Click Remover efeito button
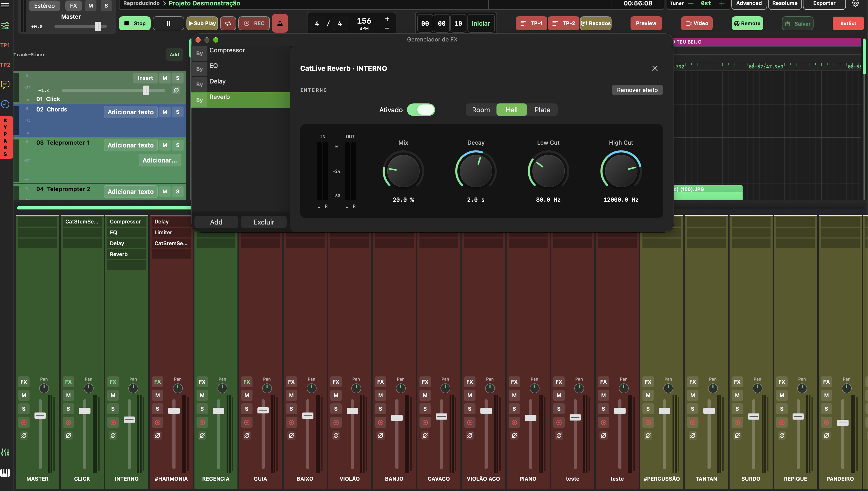The image size is (868, 491). click(637, 90)
